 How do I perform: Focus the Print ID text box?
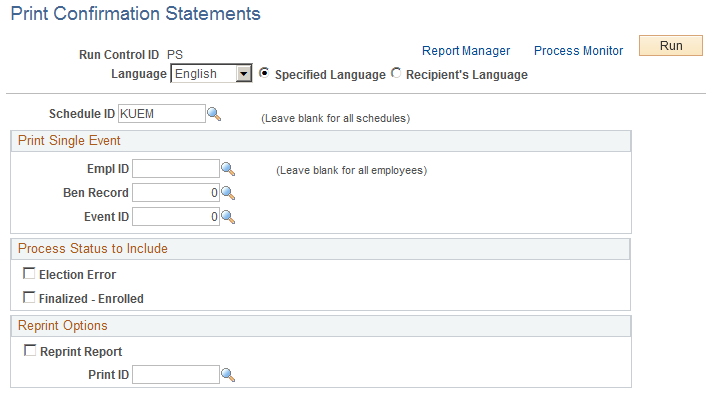[x=176, y=375]
